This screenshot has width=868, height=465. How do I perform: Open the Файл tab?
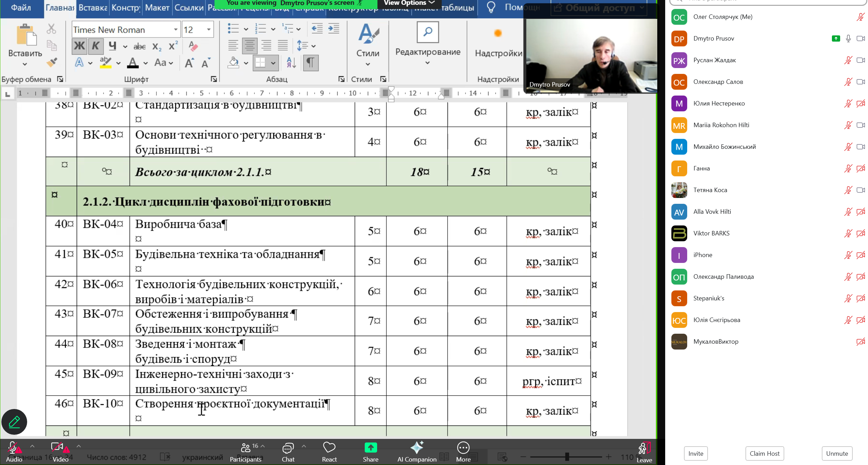21,8
